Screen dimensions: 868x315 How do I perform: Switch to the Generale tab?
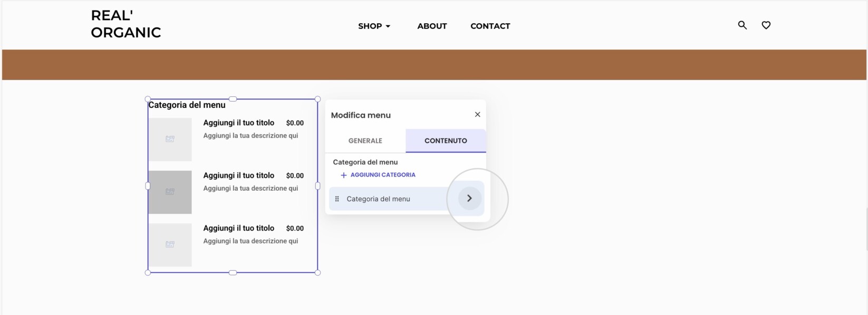(x=365, y=141)
